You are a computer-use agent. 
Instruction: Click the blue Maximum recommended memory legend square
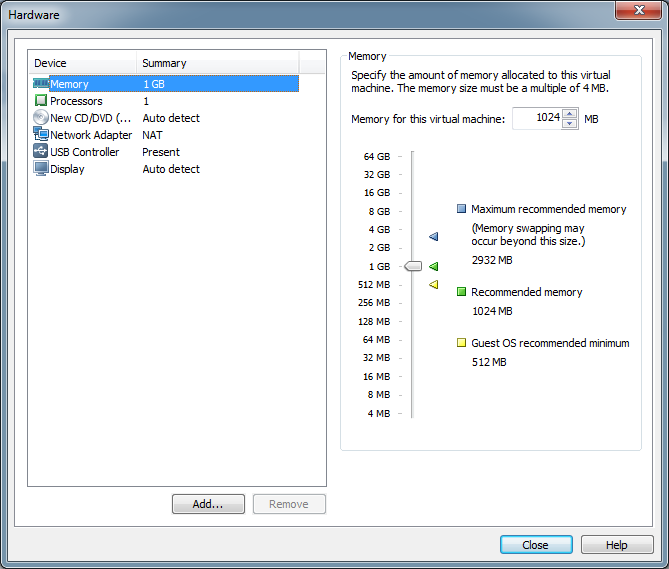461,209
